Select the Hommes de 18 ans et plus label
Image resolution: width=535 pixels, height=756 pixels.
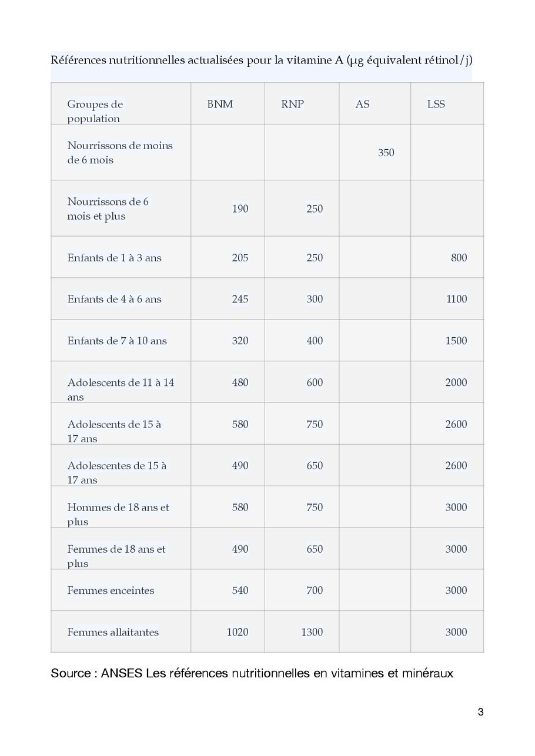[x=118, y=514]
